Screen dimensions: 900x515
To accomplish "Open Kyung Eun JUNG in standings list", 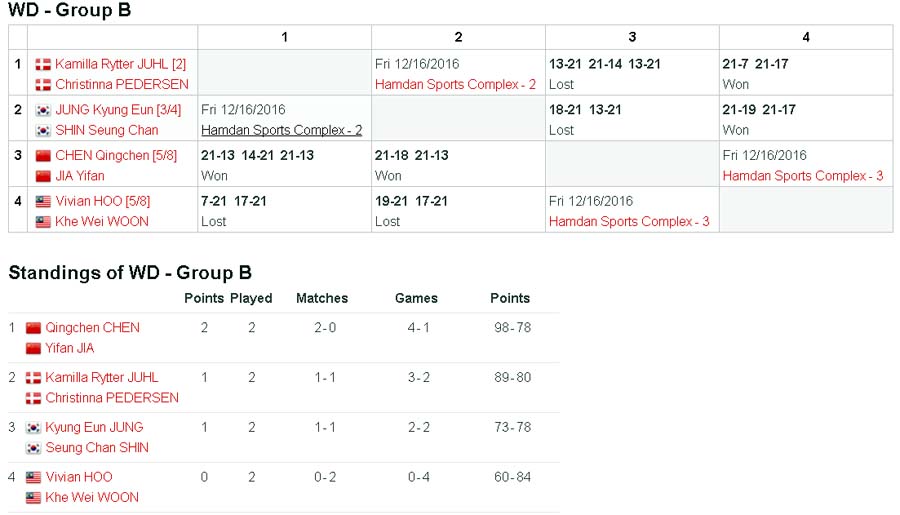I will click(x=94, y=427).
